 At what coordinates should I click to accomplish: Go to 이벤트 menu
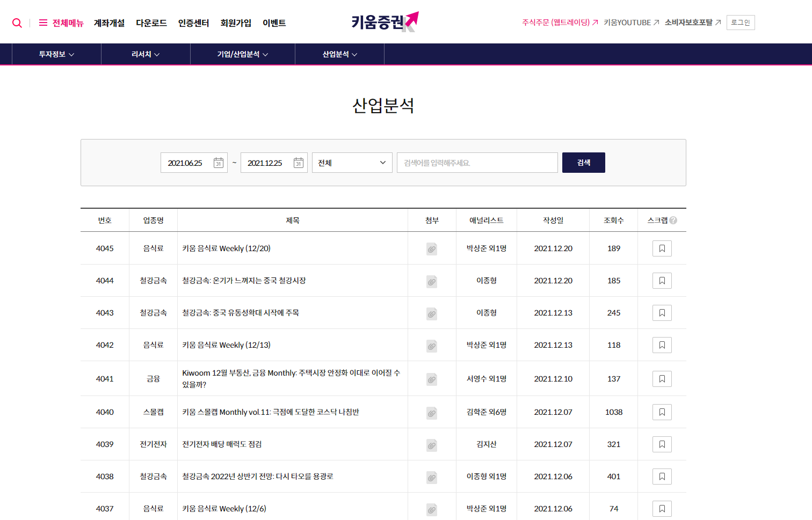(x=274, y=23)
